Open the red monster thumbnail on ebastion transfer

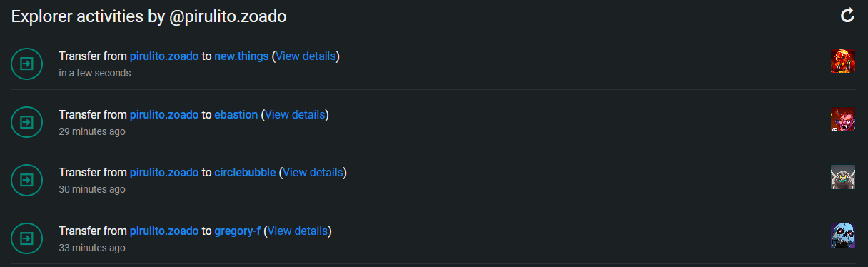(843, 119)
